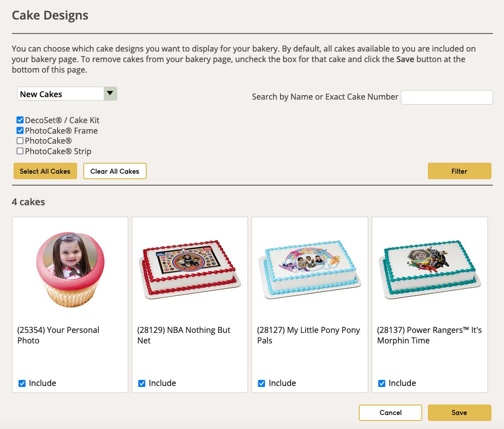Image resolution: width=504 pixels, height=429 pixels.
Task: Open the Your Personal Photo cupcake thumbnail
Action: pos(70,270)
